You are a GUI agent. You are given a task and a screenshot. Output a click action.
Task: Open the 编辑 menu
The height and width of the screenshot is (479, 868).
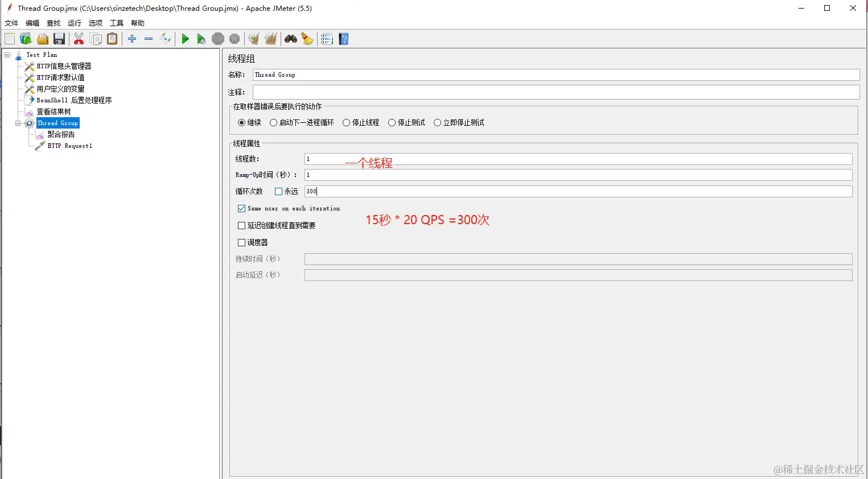click(x=32, y=23)
